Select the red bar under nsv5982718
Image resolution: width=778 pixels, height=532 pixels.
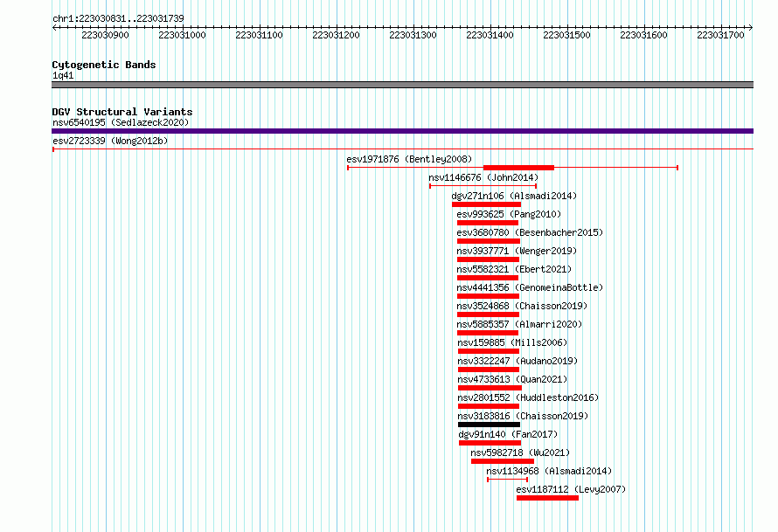pos(503,461)
